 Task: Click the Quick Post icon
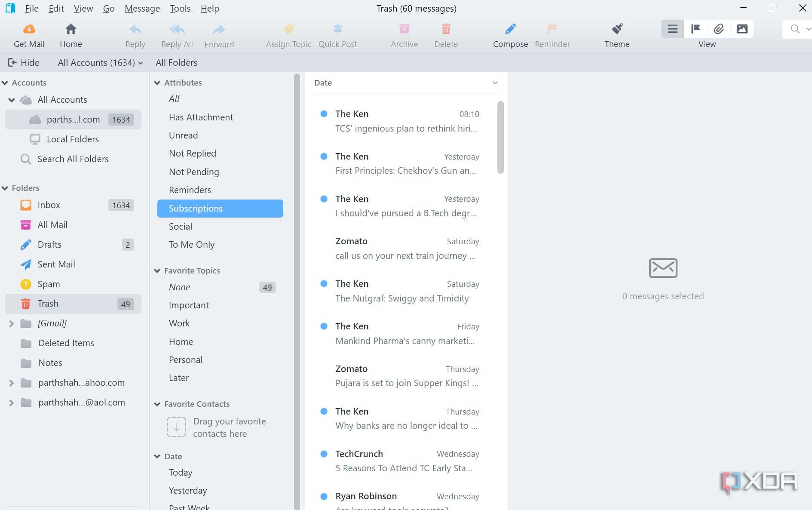tap(338, 29)
